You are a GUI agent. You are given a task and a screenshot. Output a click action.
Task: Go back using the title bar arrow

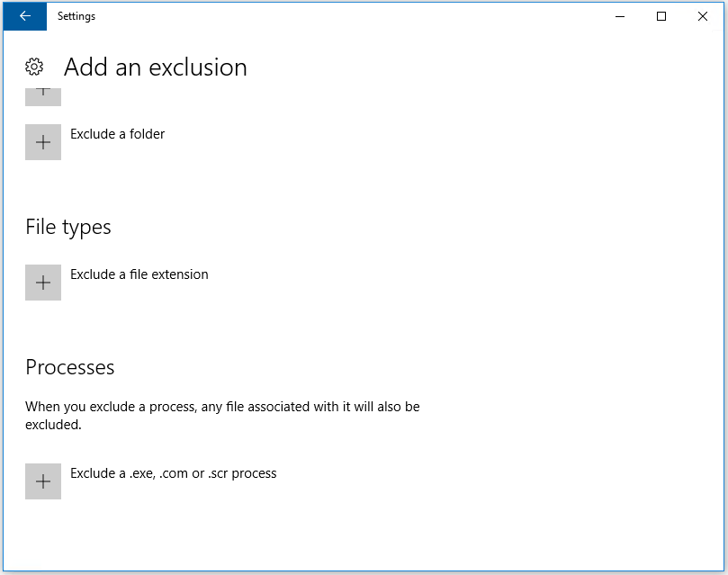(24, 16)
